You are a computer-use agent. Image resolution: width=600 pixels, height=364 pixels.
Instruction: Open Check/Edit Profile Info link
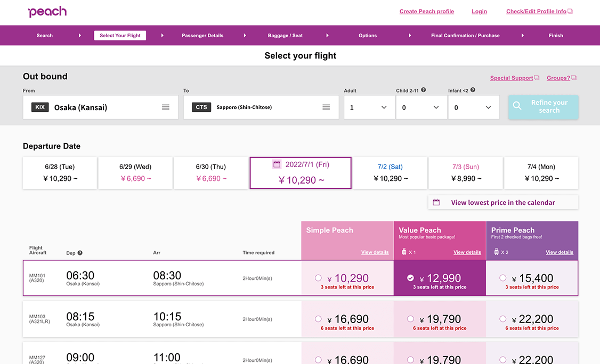536,12
